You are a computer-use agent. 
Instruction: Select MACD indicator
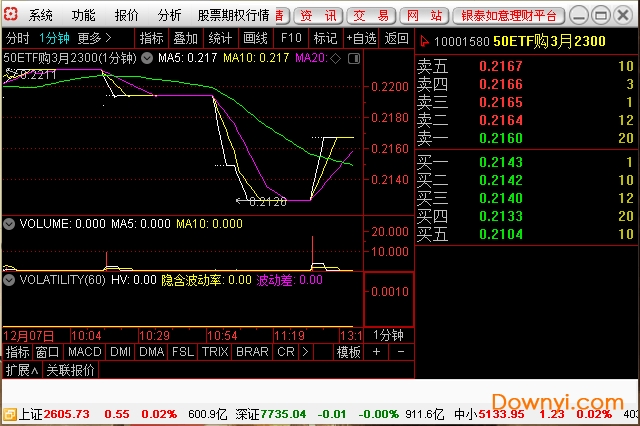click(84, 352)
